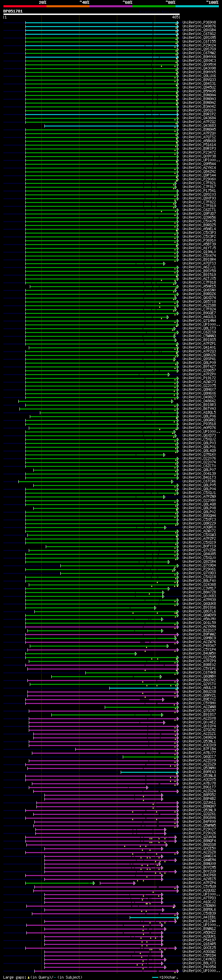This screenshot has width=222, height=980.
Task: Click the label UniRef100_Q9S7G9
Action: click(x=199, y=49)
